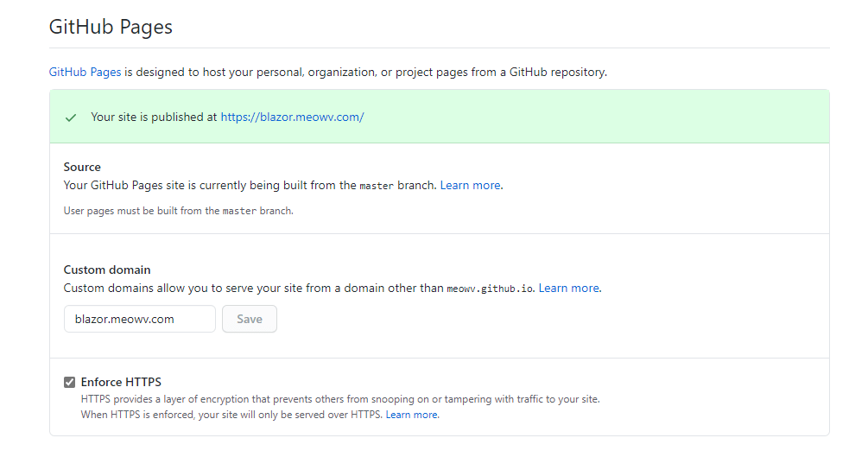Image resolution: width=868 pixels, height=457 pixels.
Task: Open Learn more link about HTTPS enforcement
Action: [x=412, y=415]
